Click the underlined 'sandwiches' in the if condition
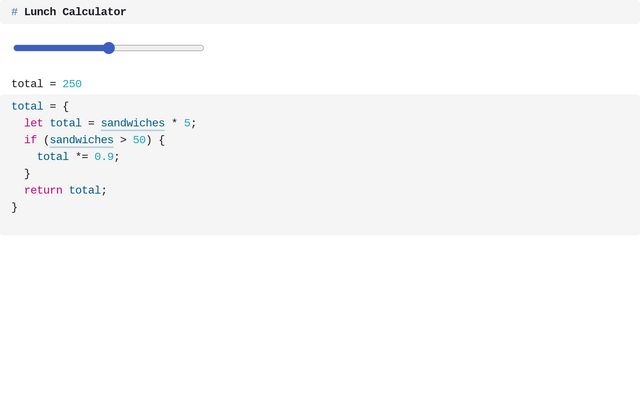The image size is (640, 400). click(x=81, y=140)
